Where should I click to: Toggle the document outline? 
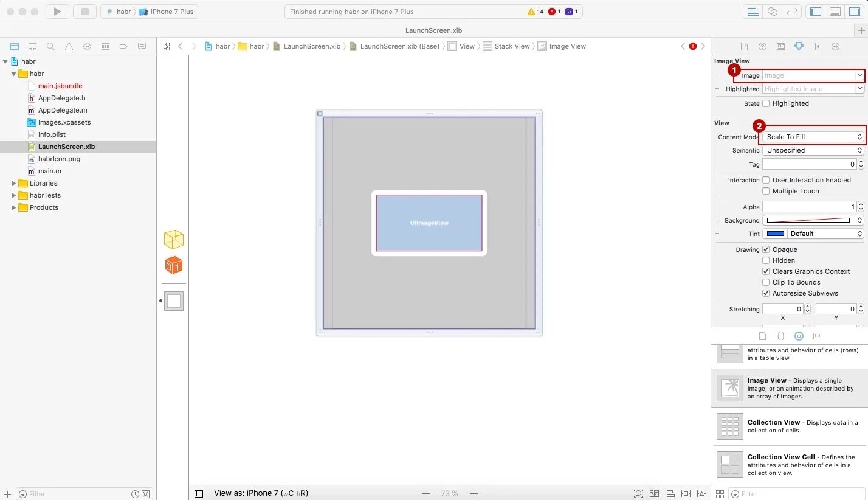(199, 494)
